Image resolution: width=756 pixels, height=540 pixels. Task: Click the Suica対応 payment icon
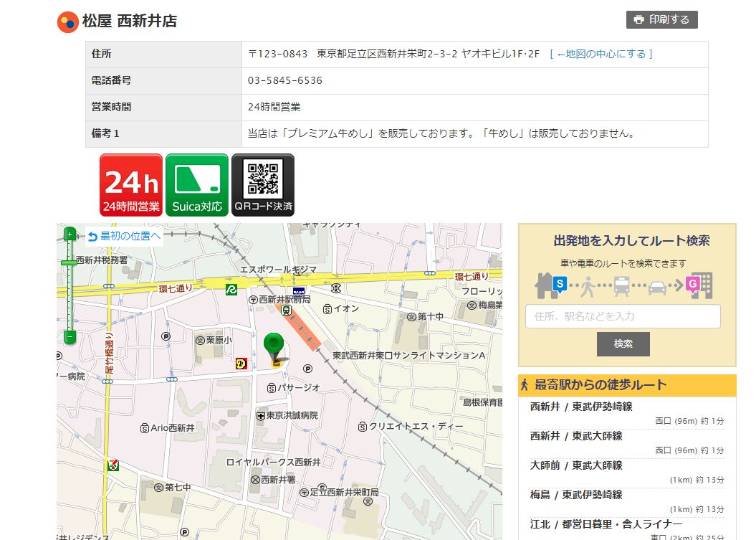[197, 185]
